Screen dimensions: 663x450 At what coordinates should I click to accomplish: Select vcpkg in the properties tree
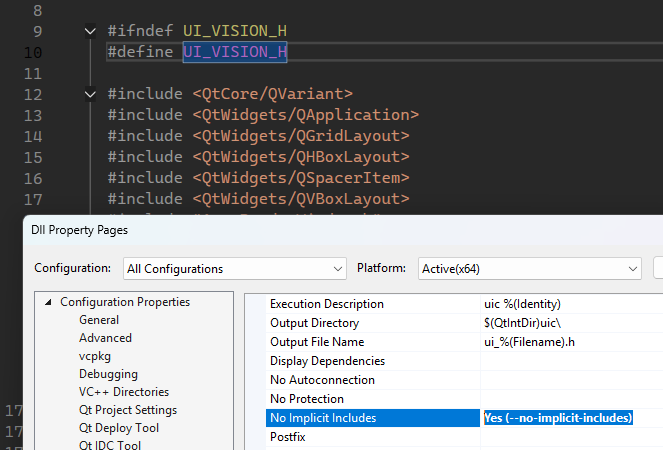[x=97, y=356]
